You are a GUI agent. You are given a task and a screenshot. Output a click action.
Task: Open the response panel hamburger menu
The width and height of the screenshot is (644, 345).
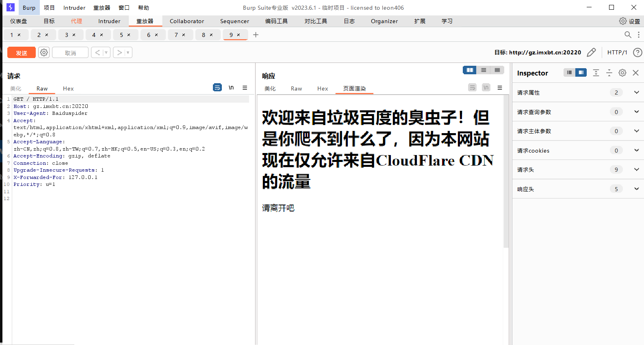pos(500,87)
